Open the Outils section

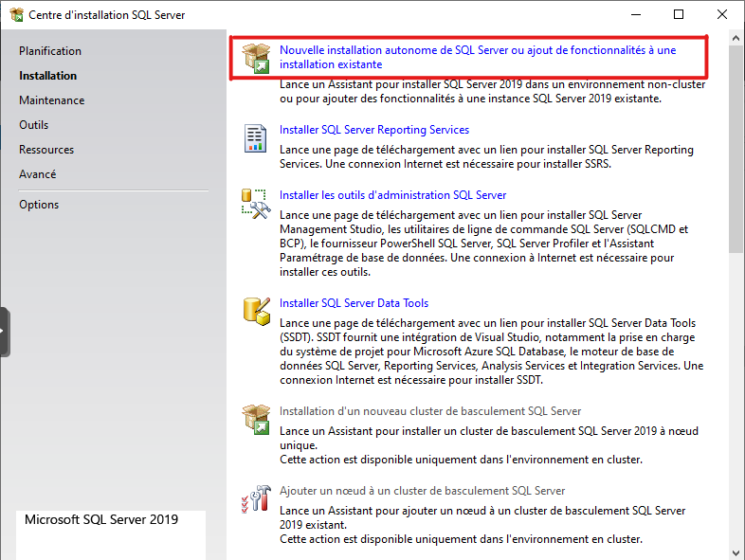point(33,125)
